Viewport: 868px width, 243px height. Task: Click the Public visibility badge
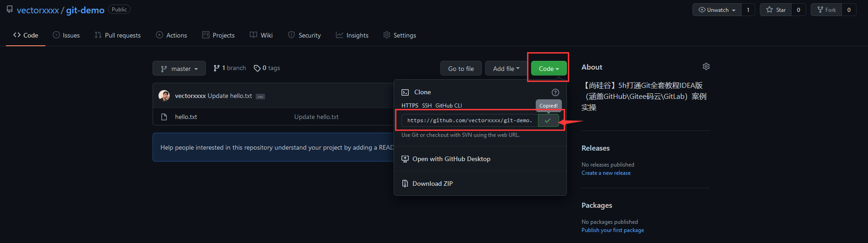tap(119, 10)
